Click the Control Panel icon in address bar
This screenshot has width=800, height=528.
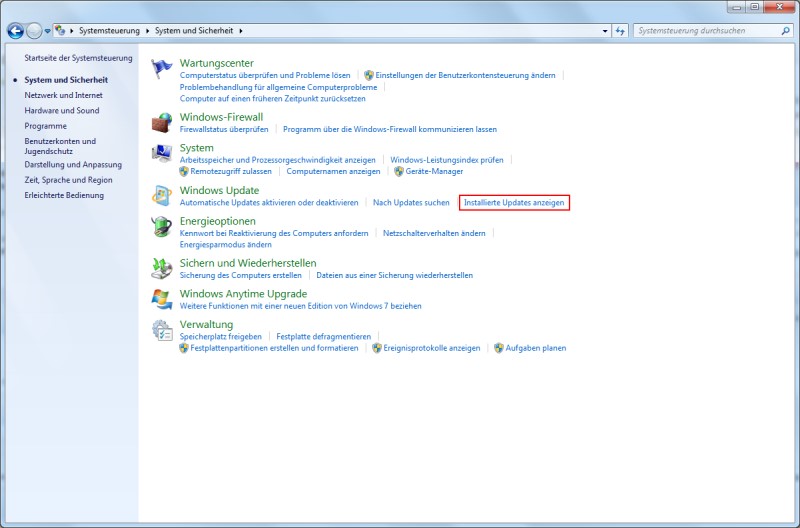(60, 31)
